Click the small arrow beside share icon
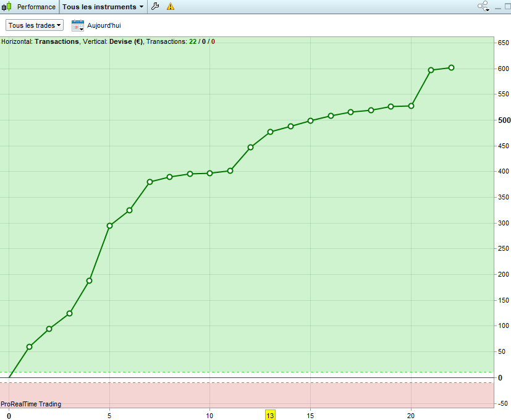The height and width of the screenshot is (420, 511). point(487,10)
